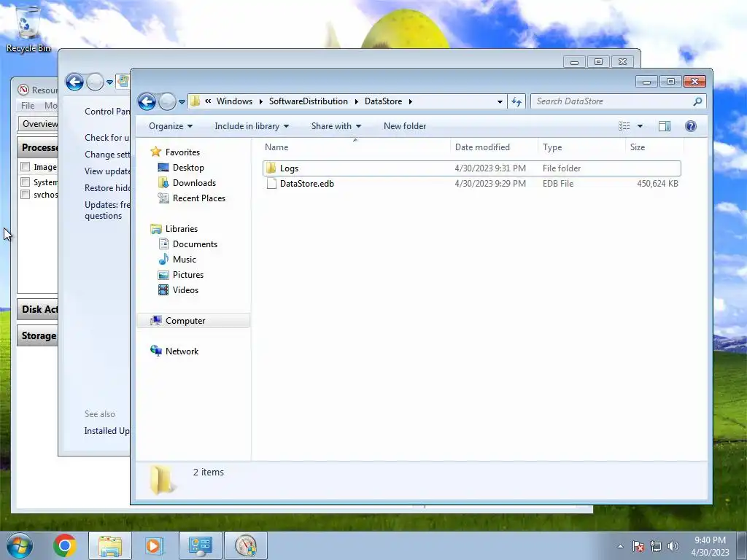
Task: Toggle the preview pane icon
Action: point(665,126)
